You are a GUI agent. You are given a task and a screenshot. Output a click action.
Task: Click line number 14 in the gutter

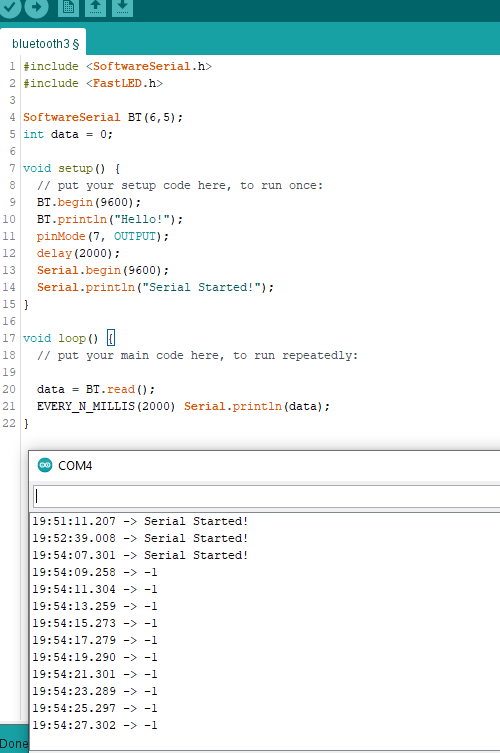[9, 287]
